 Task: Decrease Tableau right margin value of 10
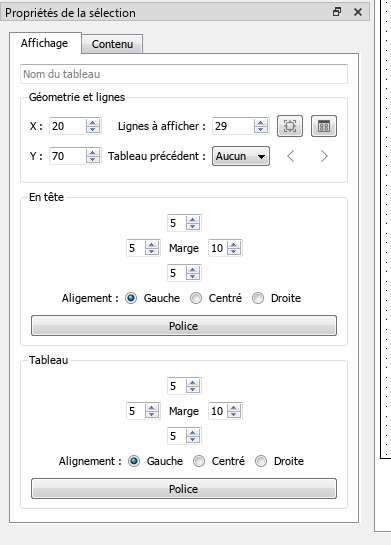[x=234, y=414]
